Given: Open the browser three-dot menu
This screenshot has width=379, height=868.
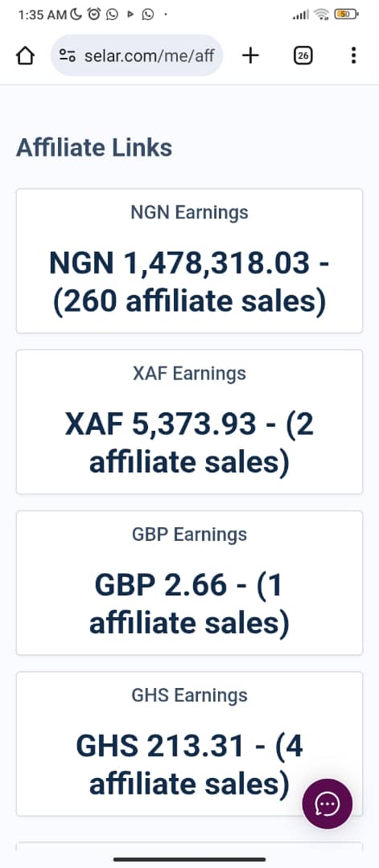Looking at the screenshot, I should point(353,55).
